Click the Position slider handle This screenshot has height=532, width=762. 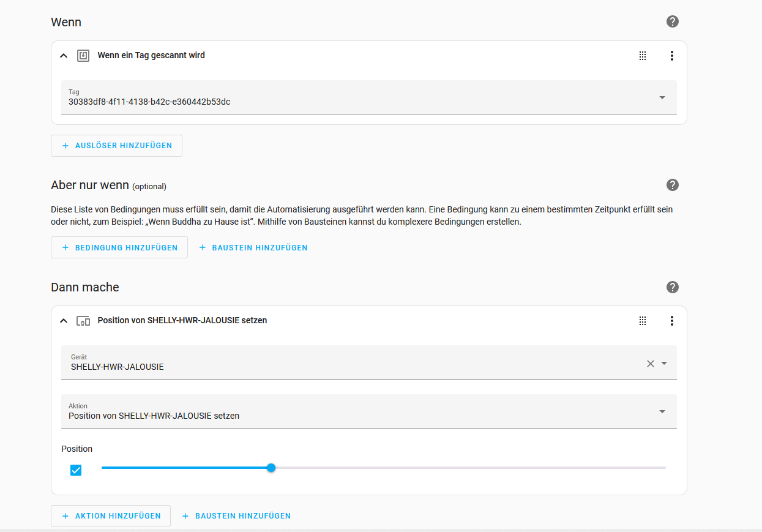coord(271,468)
